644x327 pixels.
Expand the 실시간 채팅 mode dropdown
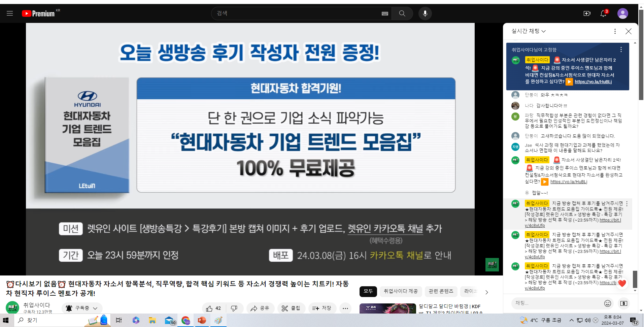pyautogui.click(x=529, y=31)
